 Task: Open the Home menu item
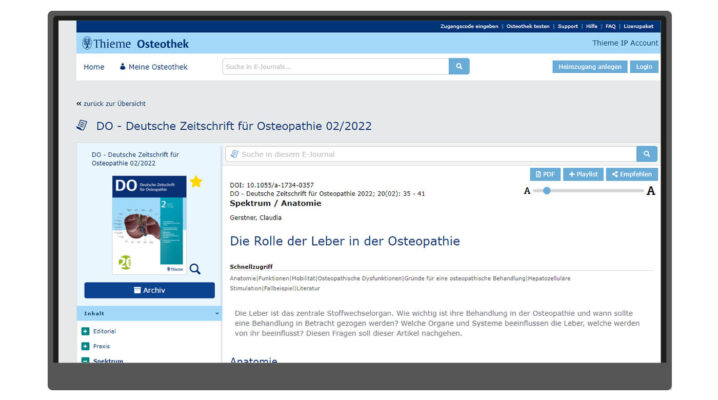94,67
